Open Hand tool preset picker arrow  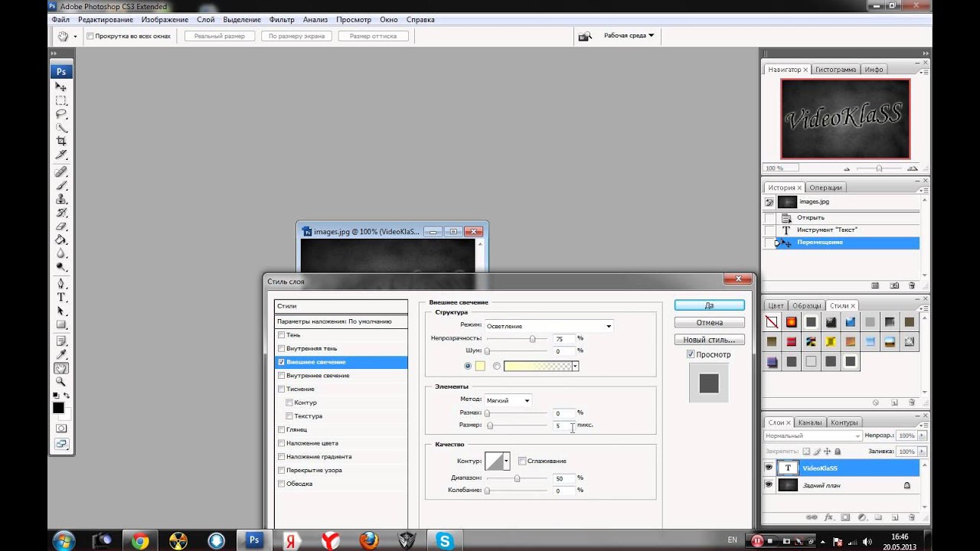tap(75, 36)
